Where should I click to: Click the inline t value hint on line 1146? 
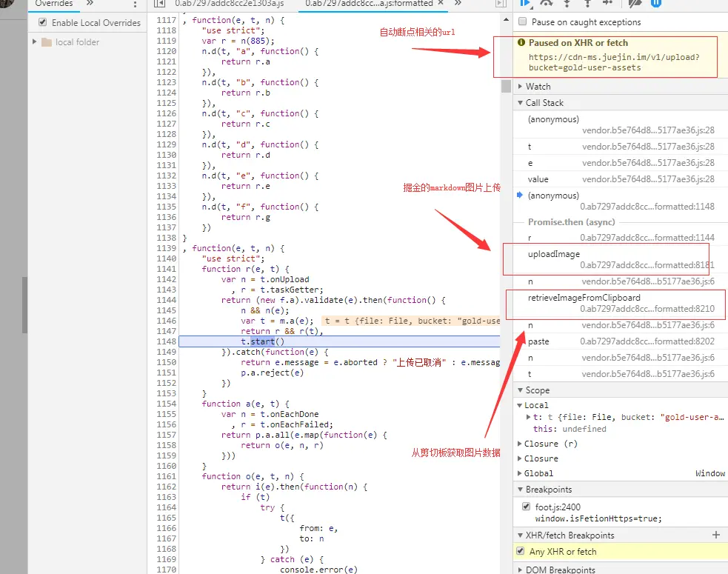click(413, 321)
